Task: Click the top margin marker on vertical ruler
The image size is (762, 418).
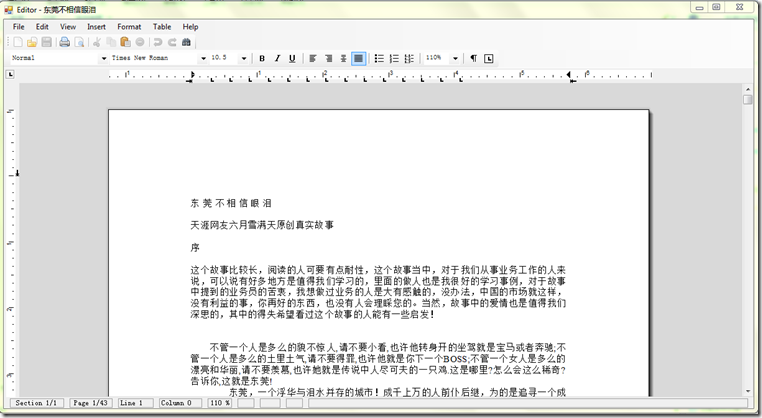Action: (17, 173)
